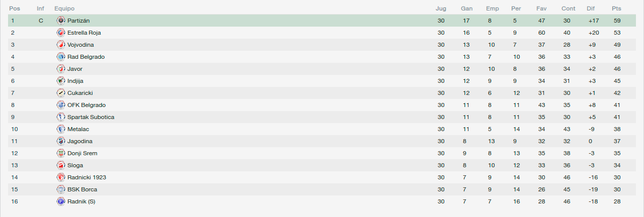The image size is (644, 217).
Task: Click the Estrella Roja club crest
Action: (x=61, y=33)
